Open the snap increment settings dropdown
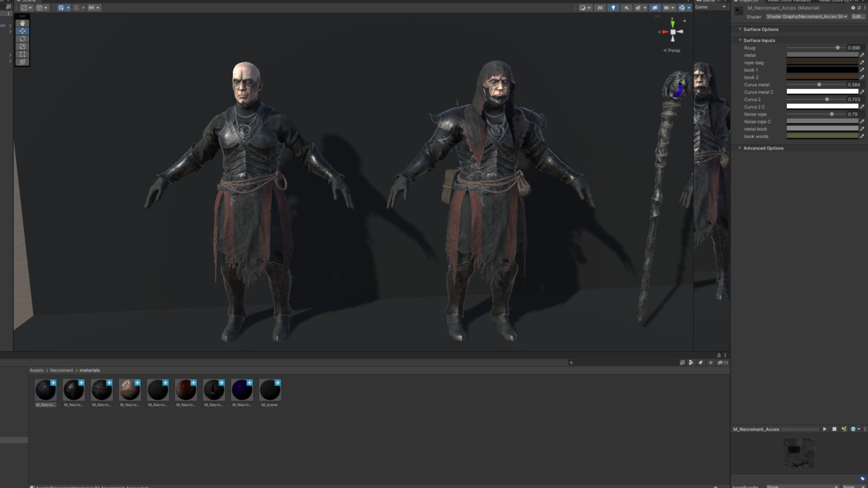Viewport: 868px width, 488px height. pos(94,8)
